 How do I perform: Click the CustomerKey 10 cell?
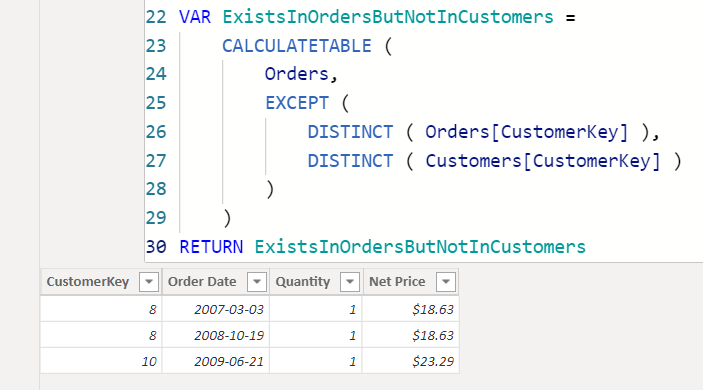[101, 361]
